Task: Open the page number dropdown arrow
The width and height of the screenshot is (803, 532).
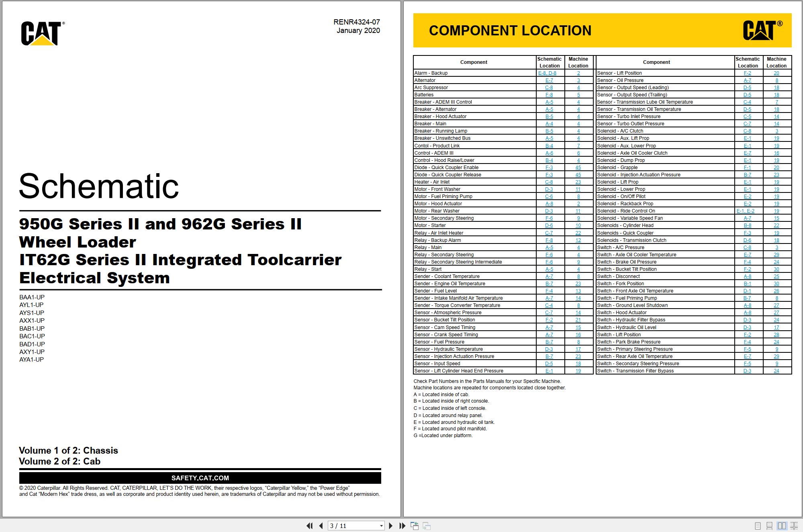Action: coord(381,526)
